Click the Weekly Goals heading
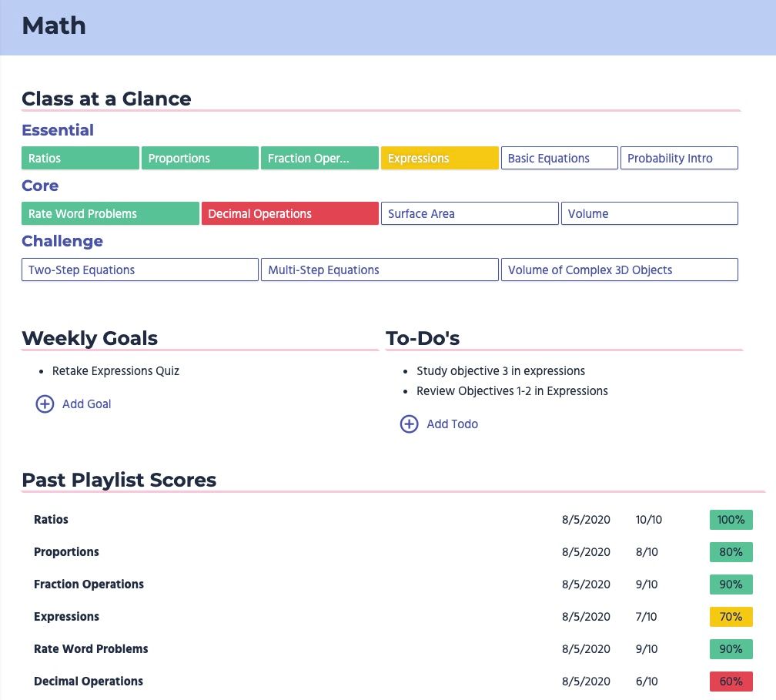776x700 pixels. 89,338
